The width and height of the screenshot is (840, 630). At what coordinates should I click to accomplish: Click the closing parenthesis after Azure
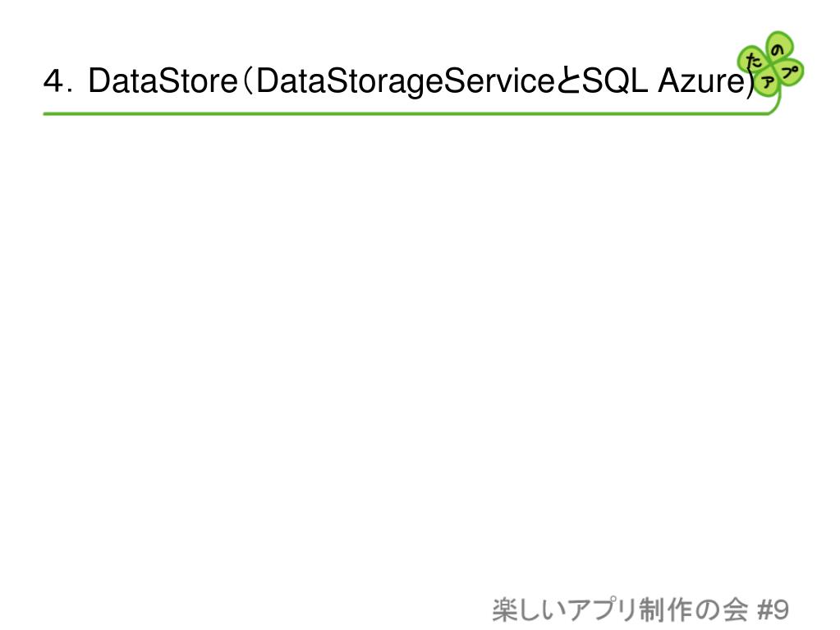tap(750, 81)
